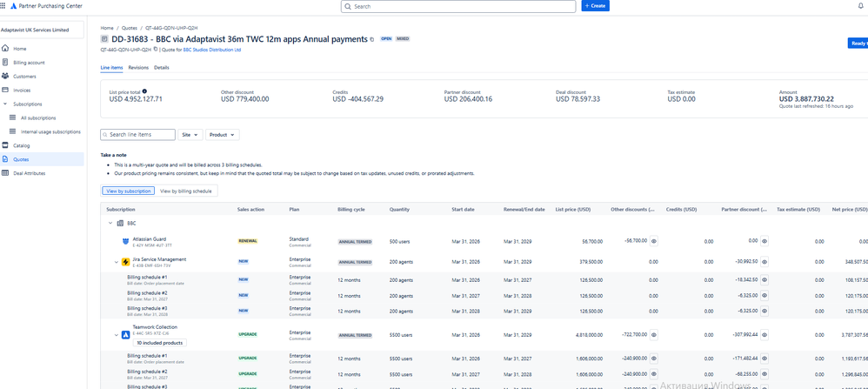
Task: Click the Deal Attributes sidebar icon
Action: click(x=5, y=173)
